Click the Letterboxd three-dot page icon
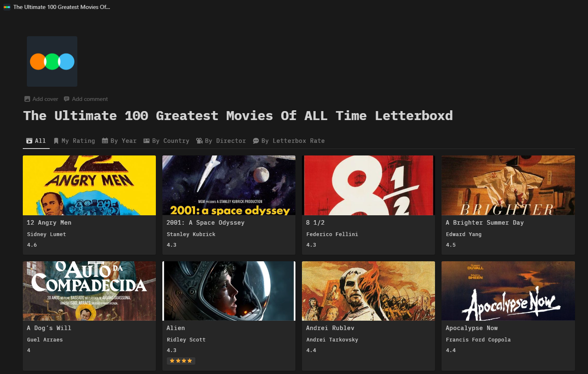This screenshot has height=374, width=588. (x=52, y=61)
